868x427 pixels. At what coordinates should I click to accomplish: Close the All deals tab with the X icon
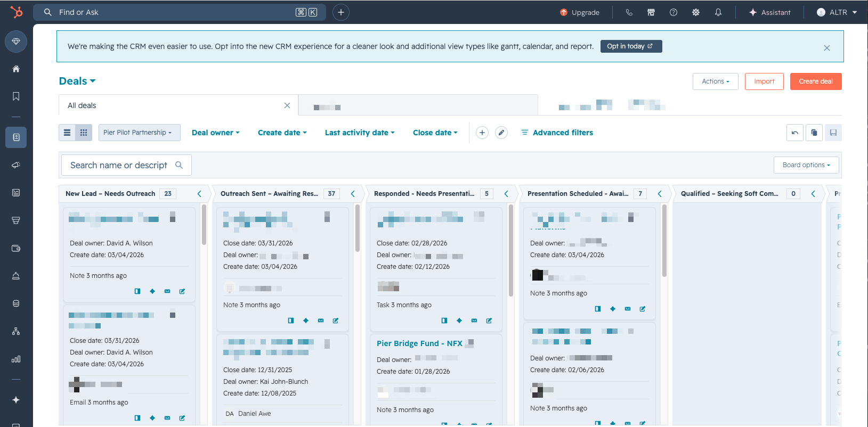[x=287, y=105]
